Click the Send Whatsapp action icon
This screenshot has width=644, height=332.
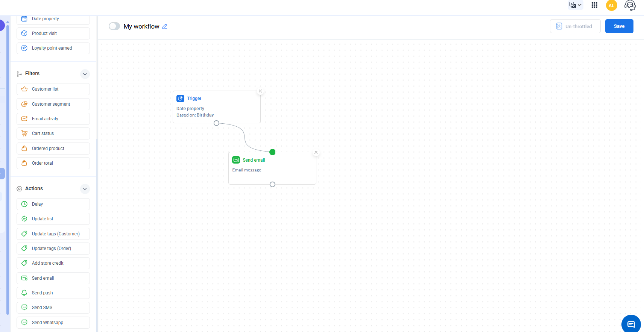pos(24,323)
